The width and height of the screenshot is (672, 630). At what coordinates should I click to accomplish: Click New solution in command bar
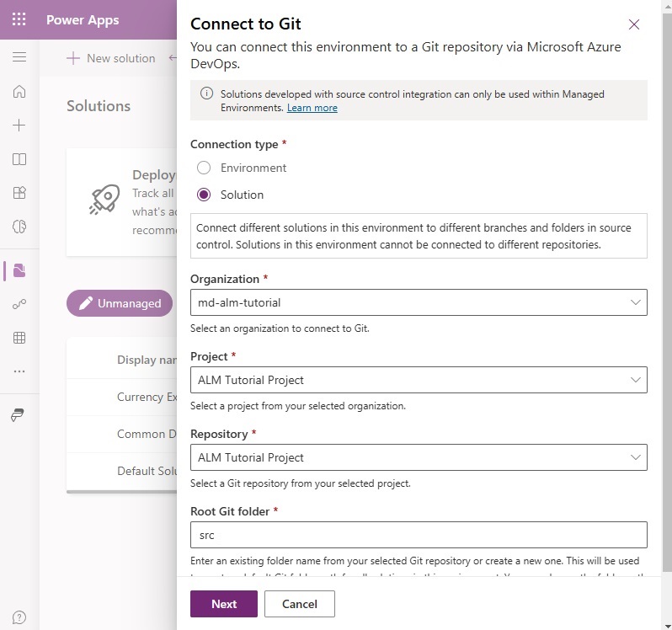[111, 58]
